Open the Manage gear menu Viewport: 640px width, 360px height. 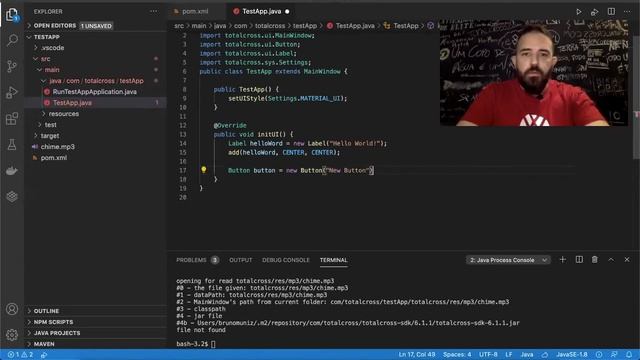(12, 335)
